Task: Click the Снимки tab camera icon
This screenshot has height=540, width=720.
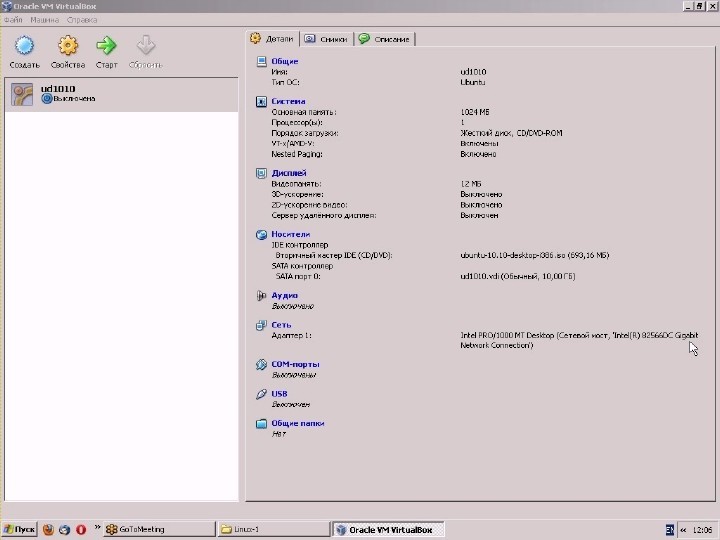Action: [x=310, y=39]
